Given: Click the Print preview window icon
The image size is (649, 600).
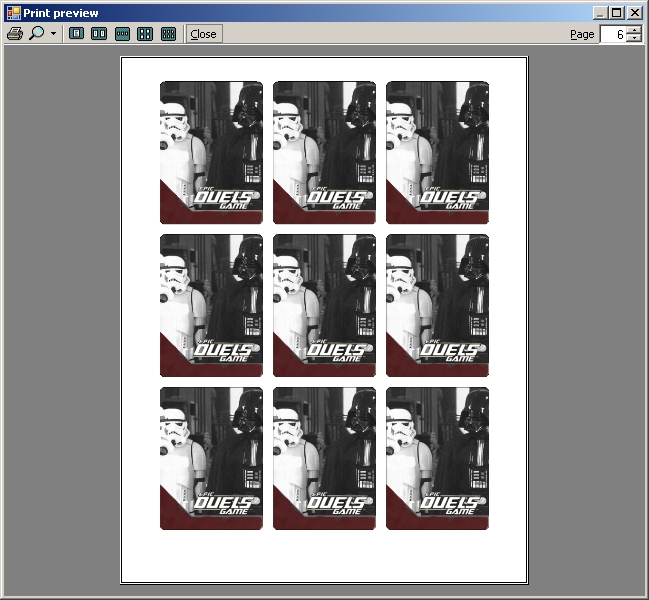Looking at the screenshot, I should 14,13.
